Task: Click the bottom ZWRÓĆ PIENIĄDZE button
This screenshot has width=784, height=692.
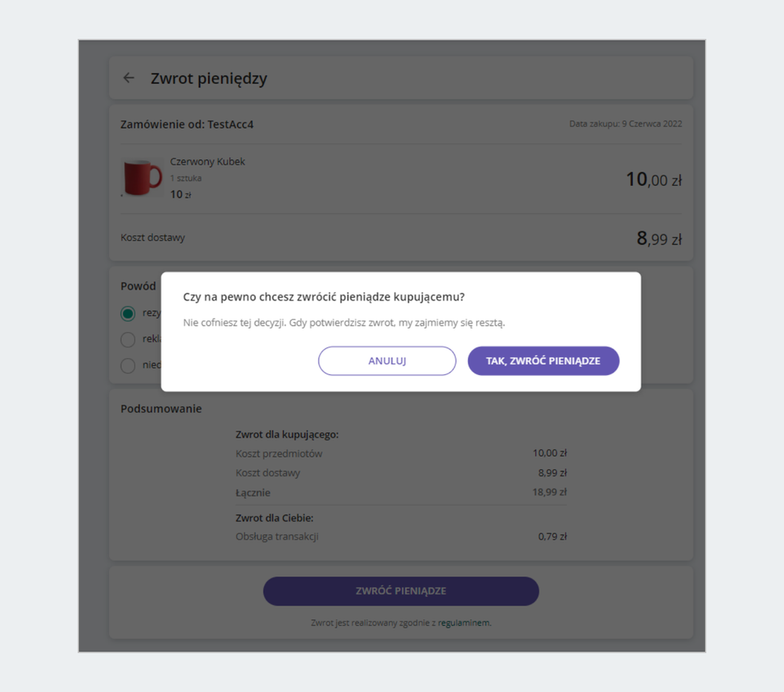Action: click(x=400, y=591)
